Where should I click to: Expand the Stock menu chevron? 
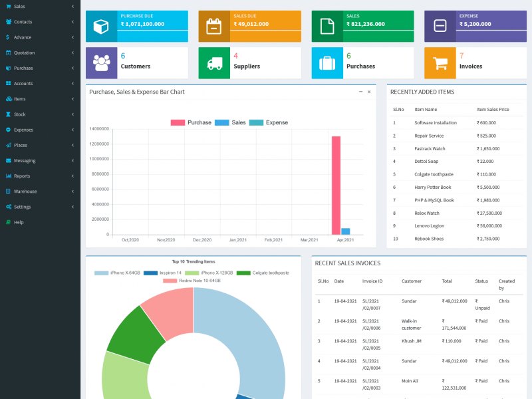click(72, 114)
